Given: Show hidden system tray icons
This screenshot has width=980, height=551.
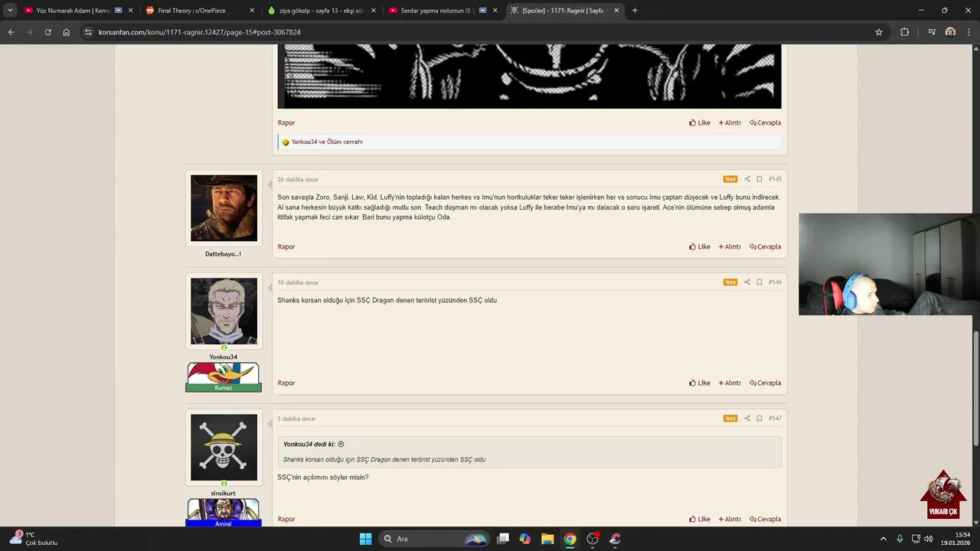Looking at the screenshot, I should click(x=884, y=539).
